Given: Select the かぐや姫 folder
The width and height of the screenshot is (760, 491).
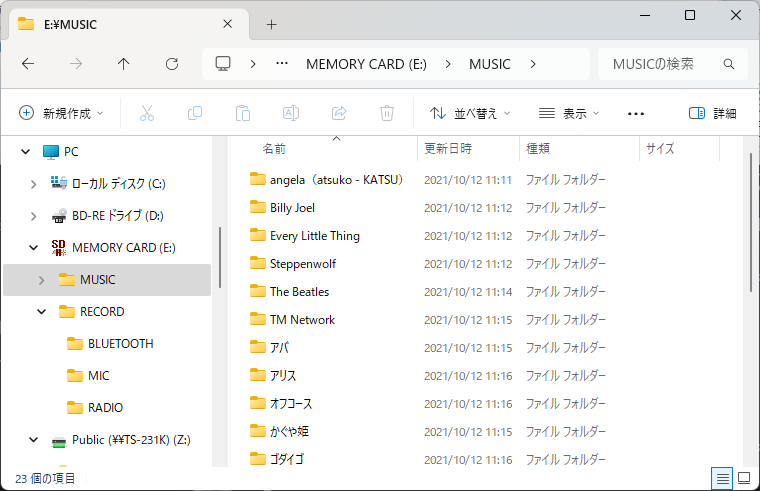Looking at the screenshot, I should [x=289, y=431].
